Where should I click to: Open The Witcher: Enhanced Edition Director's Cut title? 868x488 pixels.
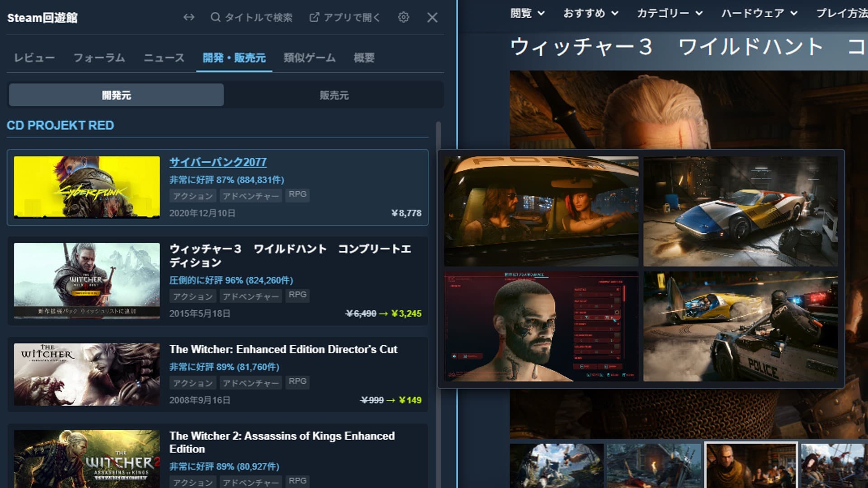283,349
